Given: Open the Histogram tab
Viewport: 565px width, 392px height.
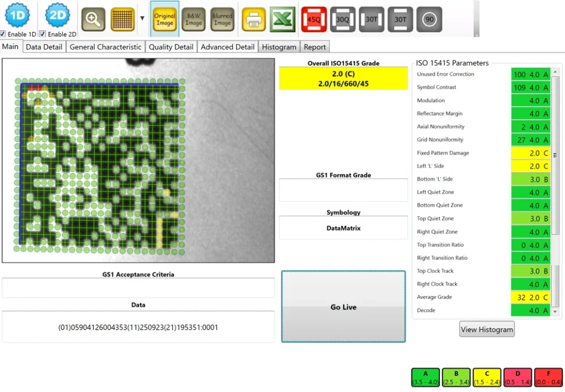Looking at the screenshot, I should tap(279, 47).
